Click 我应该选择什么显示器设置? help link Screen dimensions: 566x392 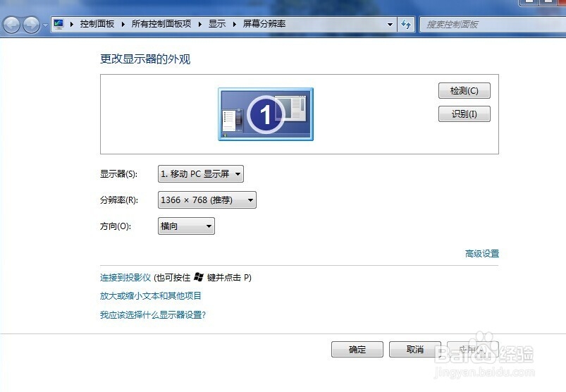click(x=153, y=314)
